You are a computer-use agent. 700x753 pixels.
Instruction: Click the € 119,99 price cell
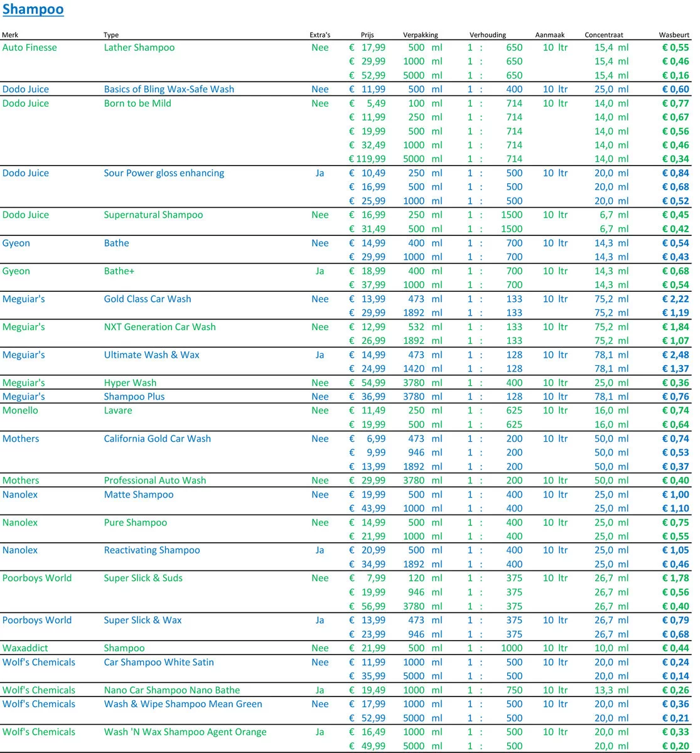tap(367, 159)
